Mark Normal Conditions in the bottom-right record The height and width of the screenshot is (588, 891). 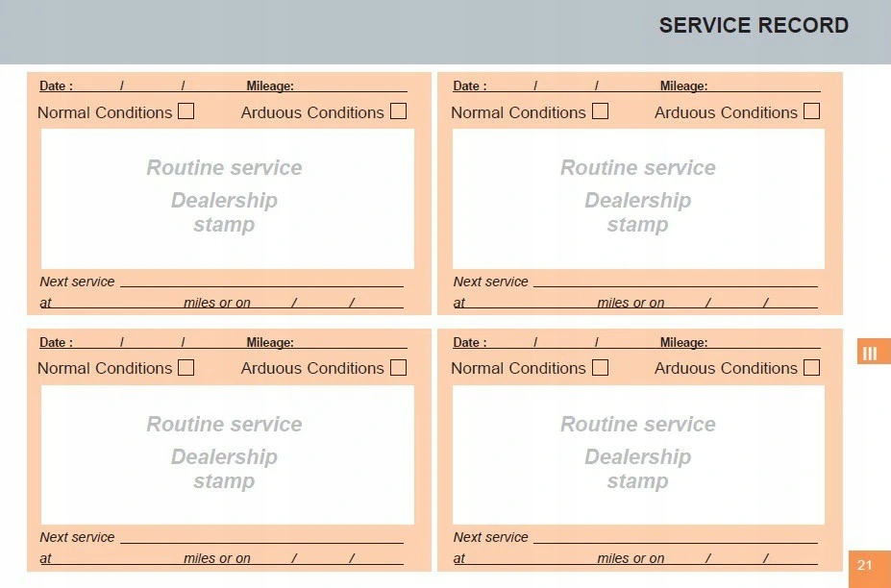(600, 368)
